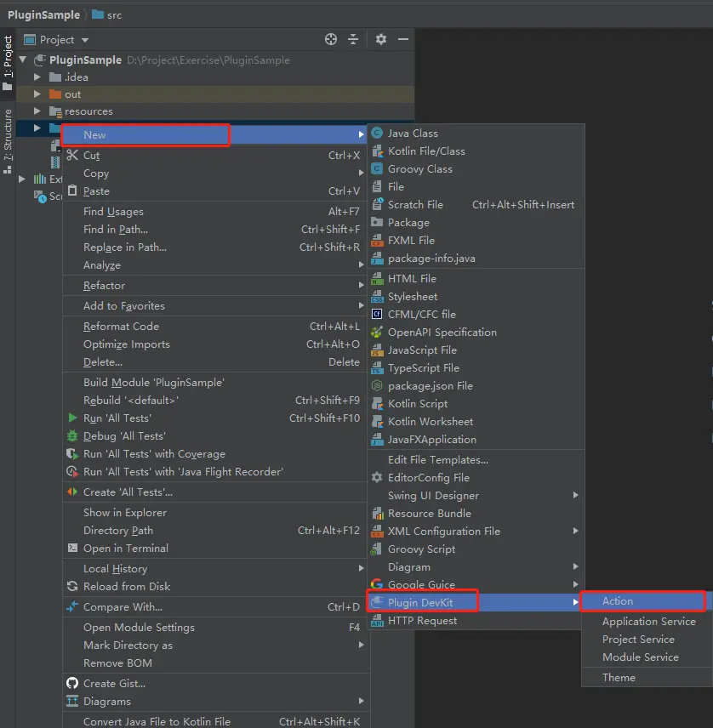This screenshot has width=713, height=728.
Task: Expand the Diagram submenu arrow
Action: point(575,567)
